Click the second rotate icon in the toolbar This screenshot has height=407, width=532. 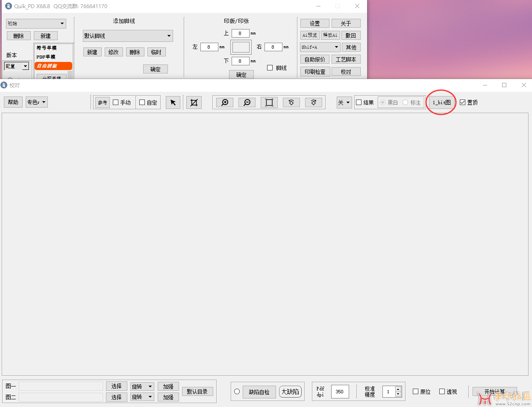pos(314,102)
